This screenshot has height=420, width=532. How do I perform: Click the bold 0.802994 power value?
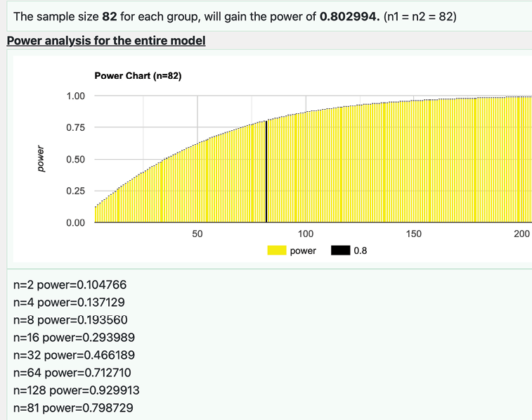coord(349,15)
